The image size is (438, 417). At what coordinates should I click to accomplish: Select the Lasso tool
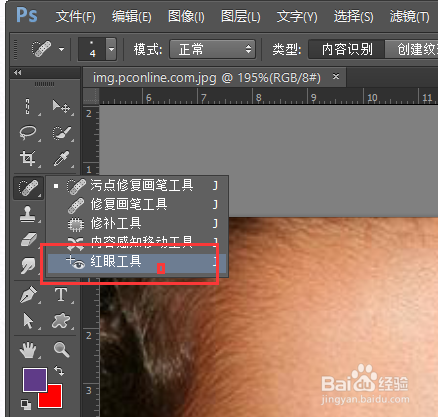28,133
